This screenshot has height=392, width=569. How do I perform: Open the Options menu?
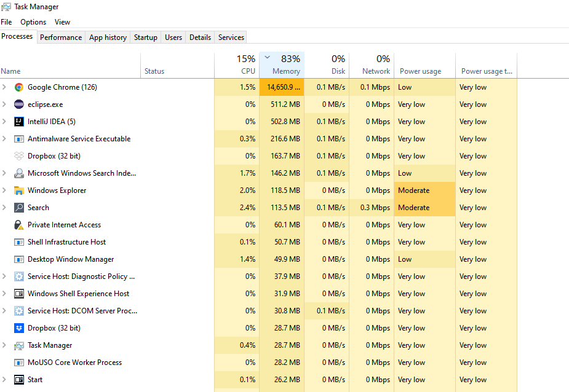[x=33, y=22]
